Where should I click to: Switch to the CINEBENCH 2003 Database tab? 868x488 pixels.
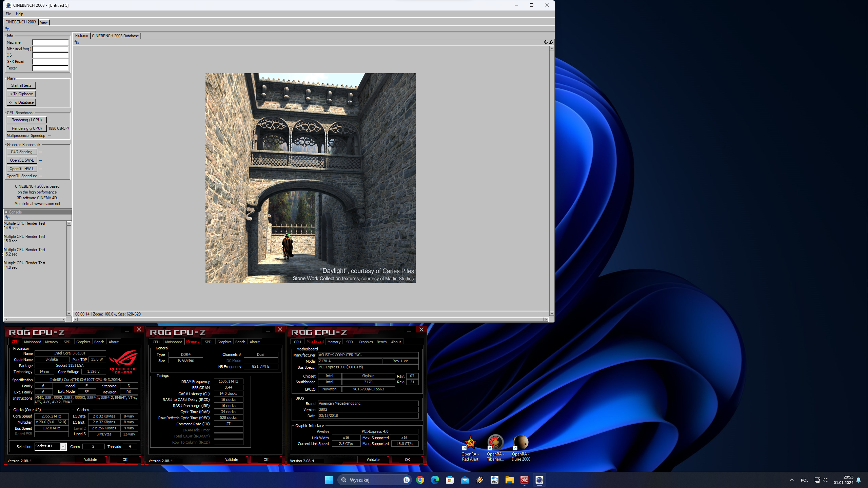click(x=115, y=36)
